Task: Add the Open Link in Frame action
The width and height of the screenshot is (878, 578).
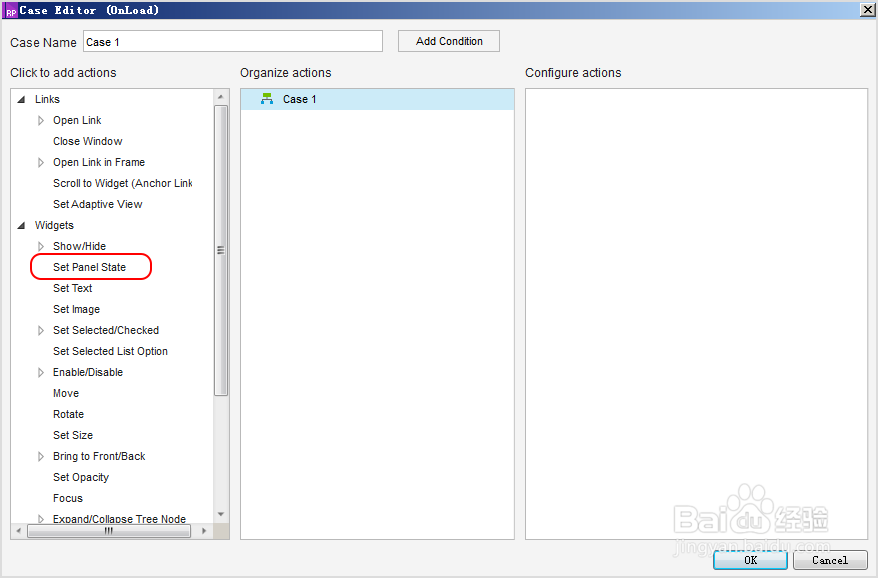Action: [99, 162]
